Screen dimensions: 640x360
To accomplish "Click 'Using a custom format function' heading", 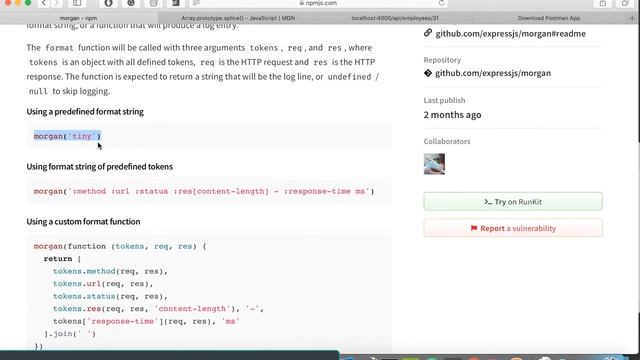I will pos(83,221).
